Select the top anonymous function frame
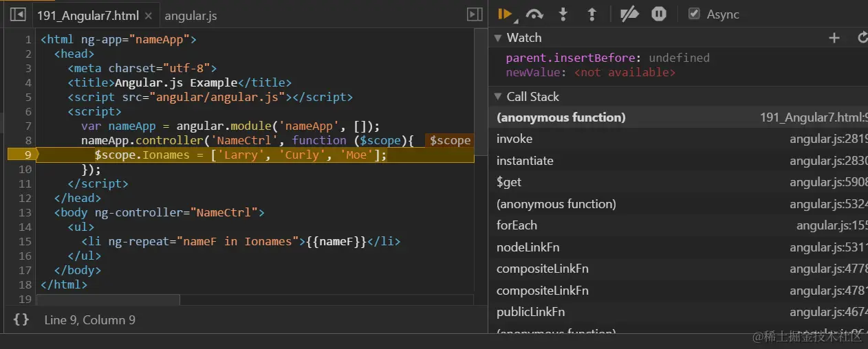This screenshot has height=349, width=868. coord(678,117)
